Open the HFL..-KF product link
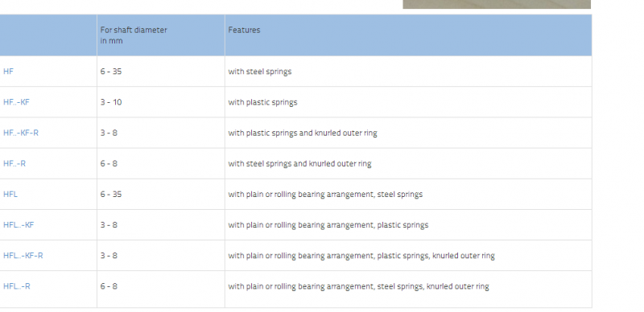This screenshot has height=312, width=644. (19, 225)
